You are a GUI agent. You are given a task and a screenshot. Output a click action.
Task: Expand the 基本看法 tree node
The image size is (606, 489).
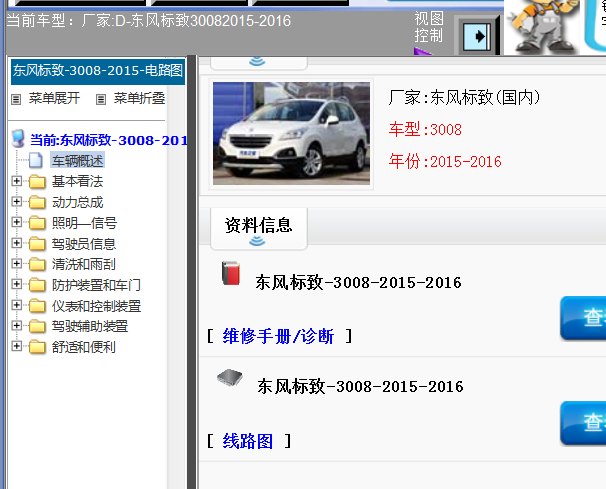click(x=16, y=181)
